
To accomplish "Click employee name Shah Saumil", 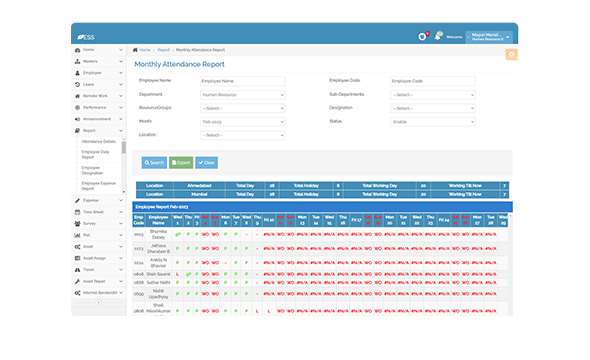I will 158,274.
